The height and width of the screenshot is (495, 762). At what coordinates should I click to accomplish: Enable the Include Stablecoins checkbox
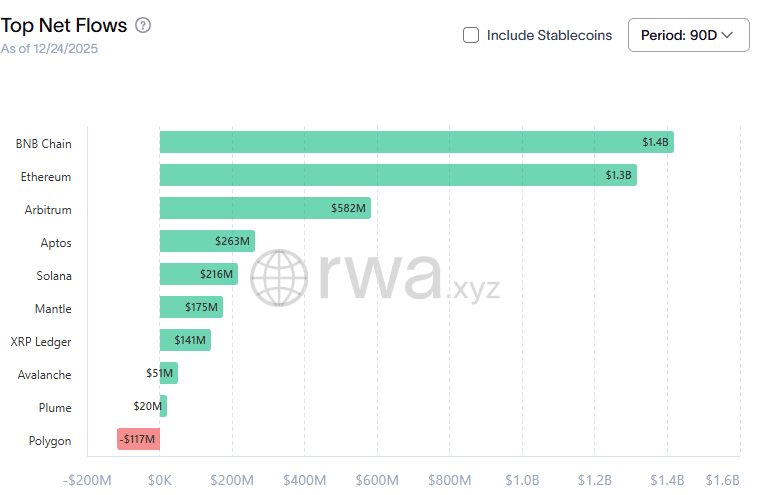472,35
